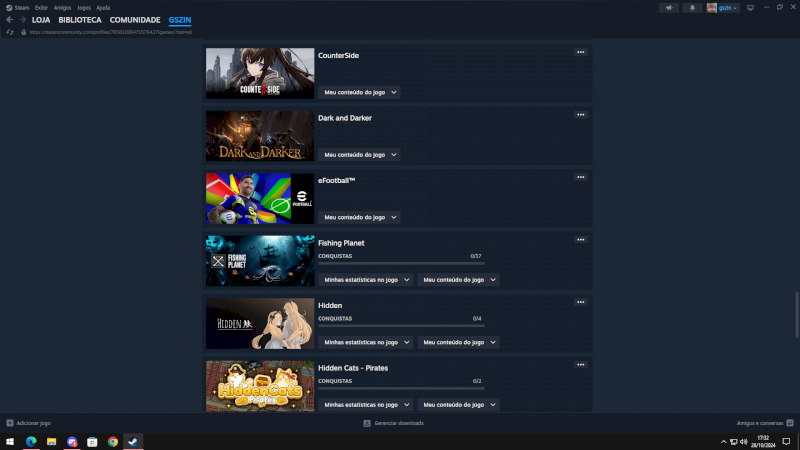
Task: Open the Ajuda menu
Action: tap(103, 8)
